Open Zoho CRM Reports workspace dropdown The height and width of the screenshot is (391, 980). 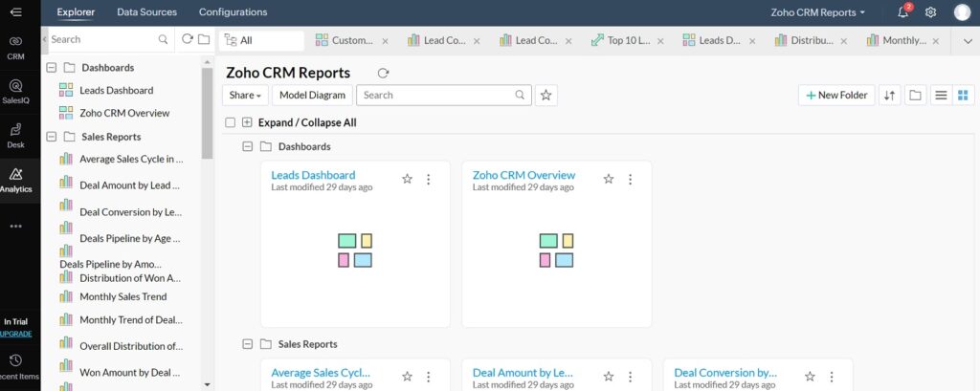pos(818,11)
